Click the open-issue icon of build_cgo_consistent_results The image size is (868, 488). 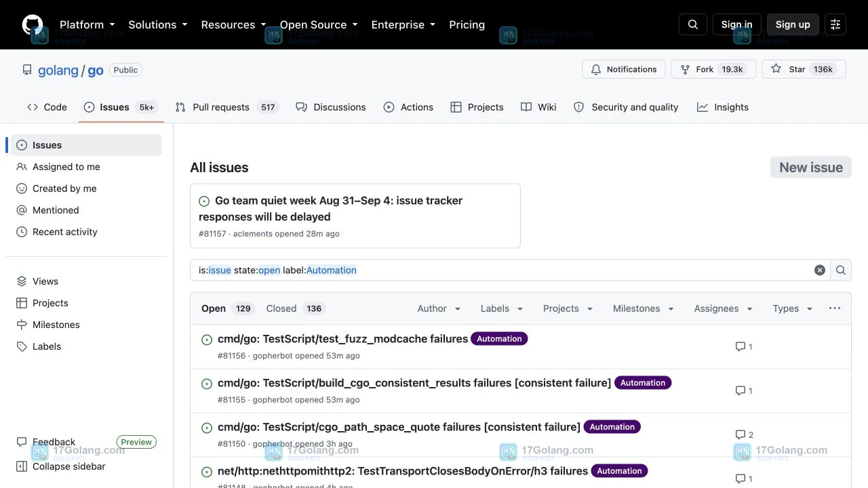point(207,384)
